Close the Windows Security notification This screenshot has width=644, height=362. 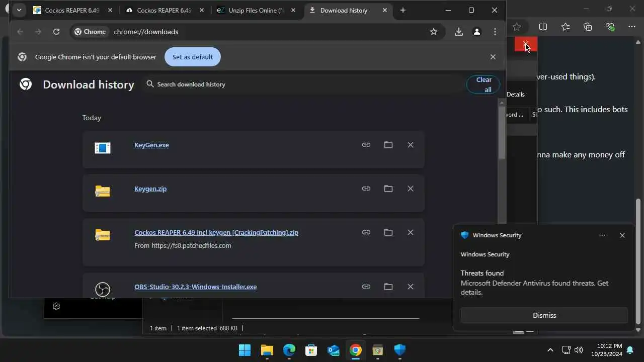coord(622,235)
